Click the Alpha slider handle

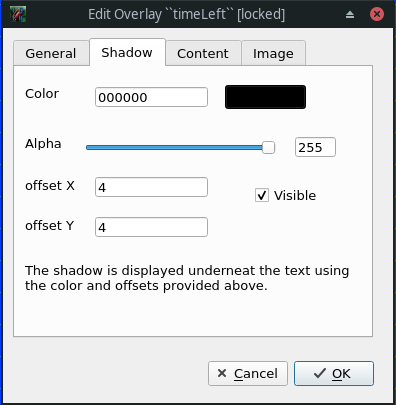tap(268, 147)
